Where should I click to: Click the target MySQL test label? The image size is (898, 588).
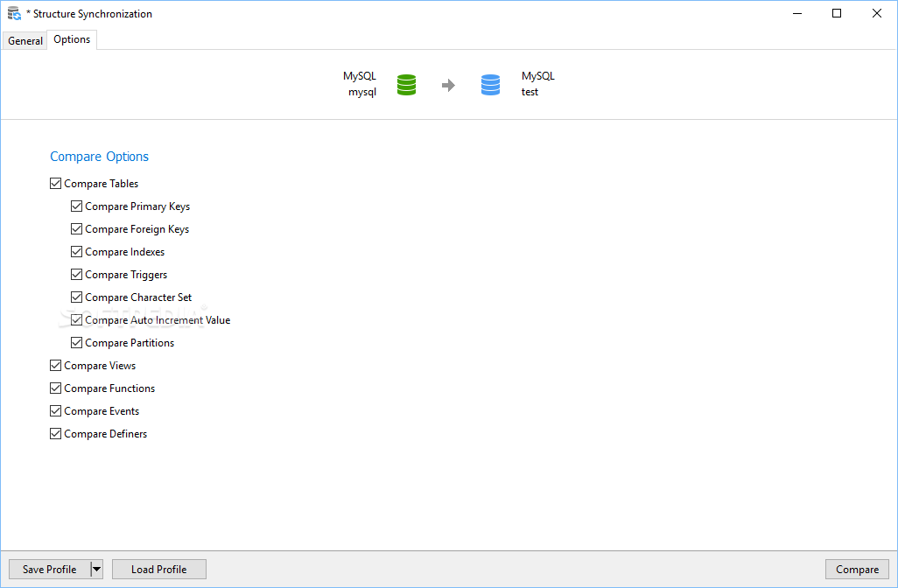coord(537,84)
